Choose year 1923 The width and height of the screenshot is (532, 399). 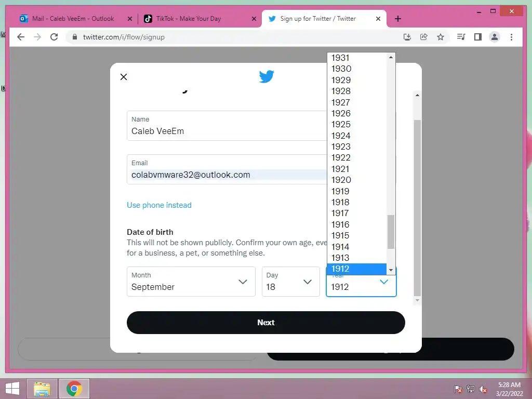point(356,147)
